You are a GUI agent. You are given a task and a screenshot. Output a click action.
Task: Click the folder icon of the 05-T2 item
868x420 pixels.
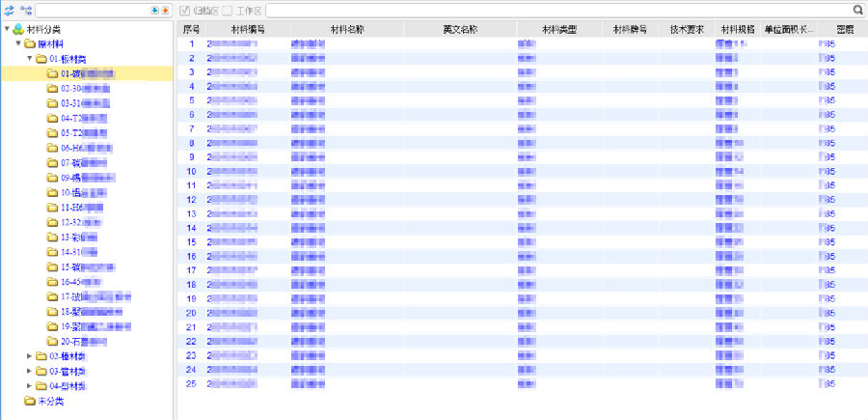(x=52, y=133)
